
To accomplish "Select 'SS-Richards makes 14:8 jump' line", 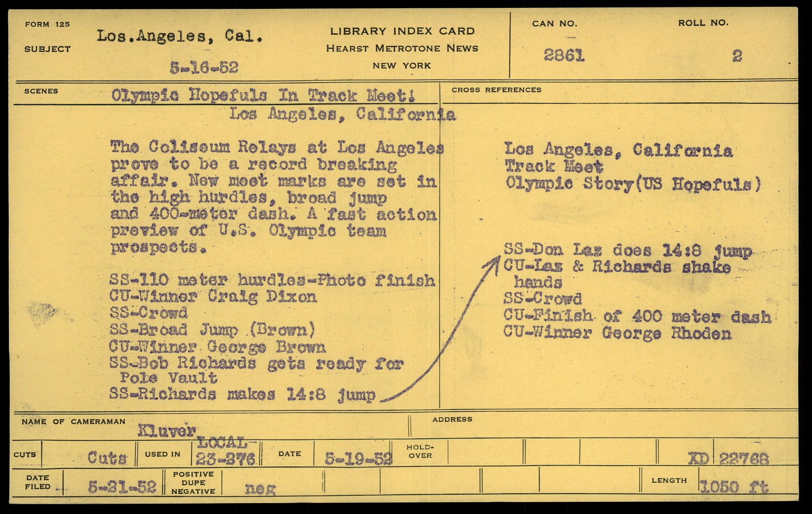I will [x=242, y=394].
